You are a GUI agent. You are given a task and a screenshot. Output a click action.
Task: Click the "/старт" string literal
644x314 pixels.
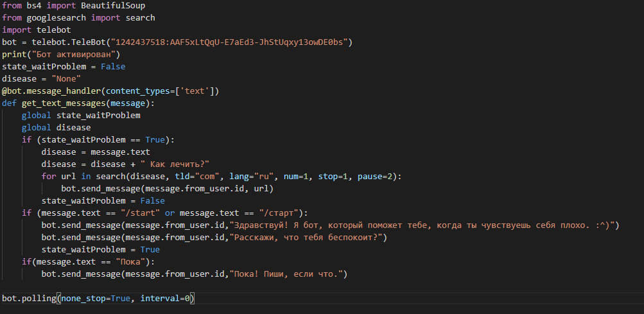point(279,213)
